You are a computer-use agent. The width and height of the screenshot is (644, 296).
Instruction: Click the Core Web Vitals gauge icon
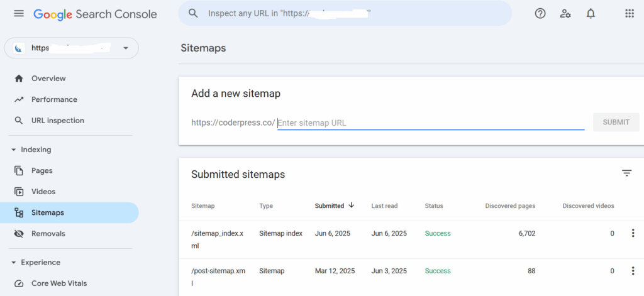pos(19,283)
